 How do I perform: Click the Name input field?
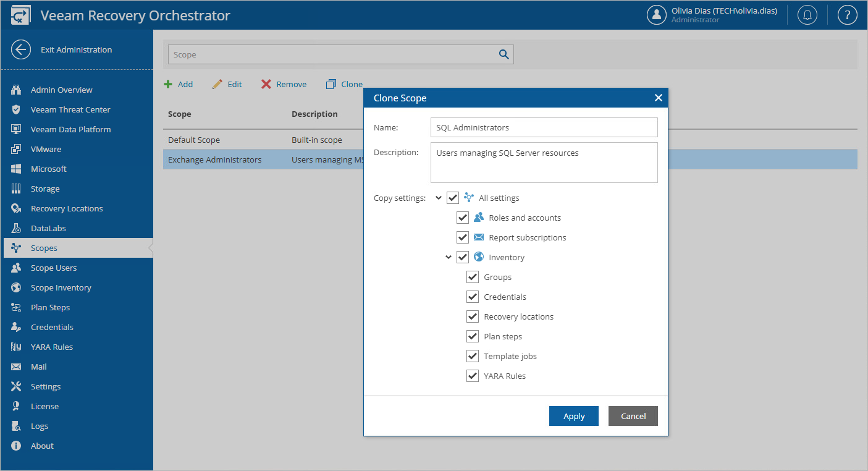[x=544, y=127]
